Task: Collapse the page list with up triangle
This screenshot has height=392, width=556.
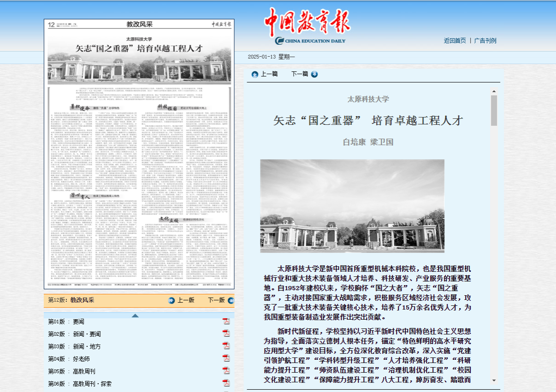Action: [135, 316]
